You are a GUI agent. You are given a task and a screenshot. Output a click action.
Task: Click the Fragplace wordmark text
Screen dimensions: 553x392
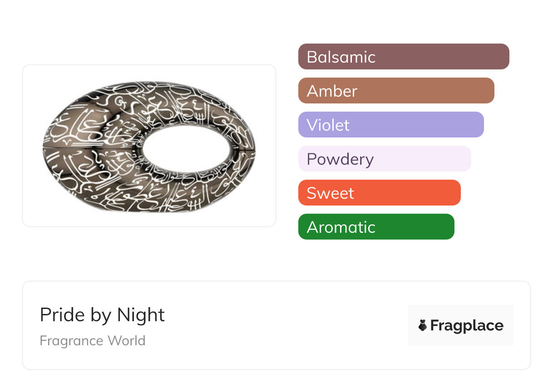(467, 325)
